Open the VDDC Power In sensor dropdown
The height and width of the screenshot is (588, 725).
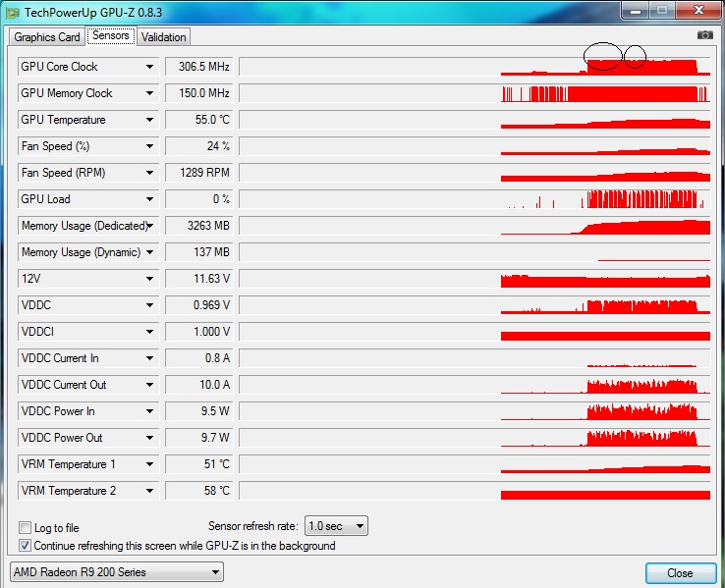point(149,411)
